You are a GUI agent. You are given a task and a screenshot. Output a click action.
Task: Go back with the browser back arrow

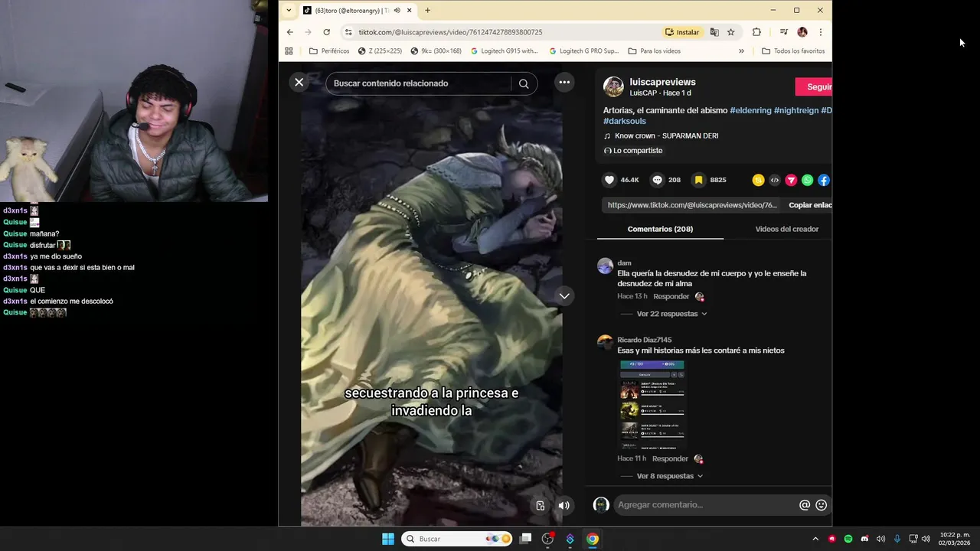tap(289, 32)
